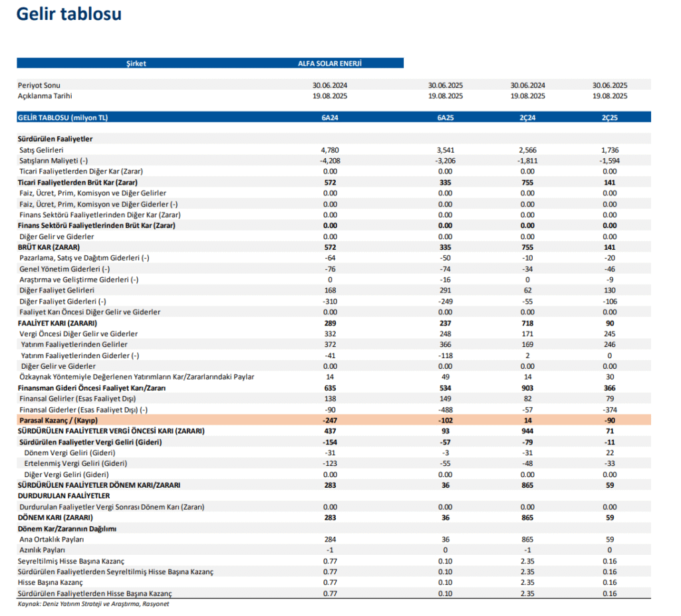681x616 pixels.
Task: Select the "Şirket" header cell
Action: (136, 64)
